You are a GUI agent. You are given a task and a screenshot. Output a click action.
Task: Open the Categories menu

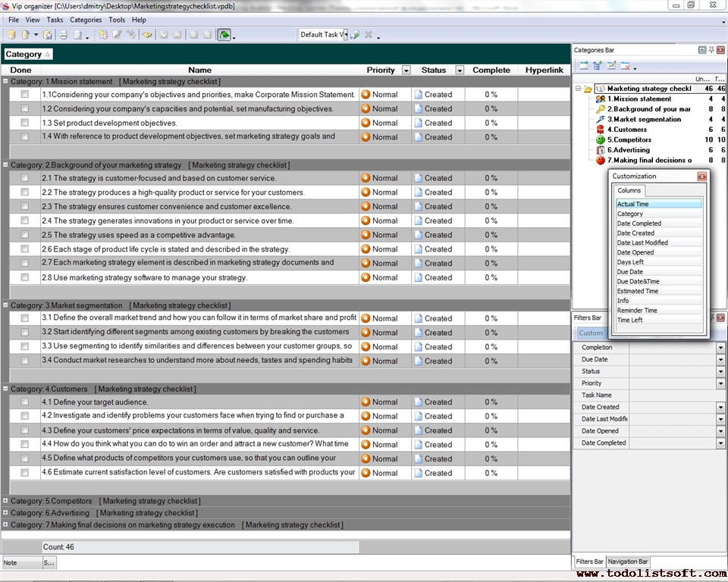[x=85, y=20]
